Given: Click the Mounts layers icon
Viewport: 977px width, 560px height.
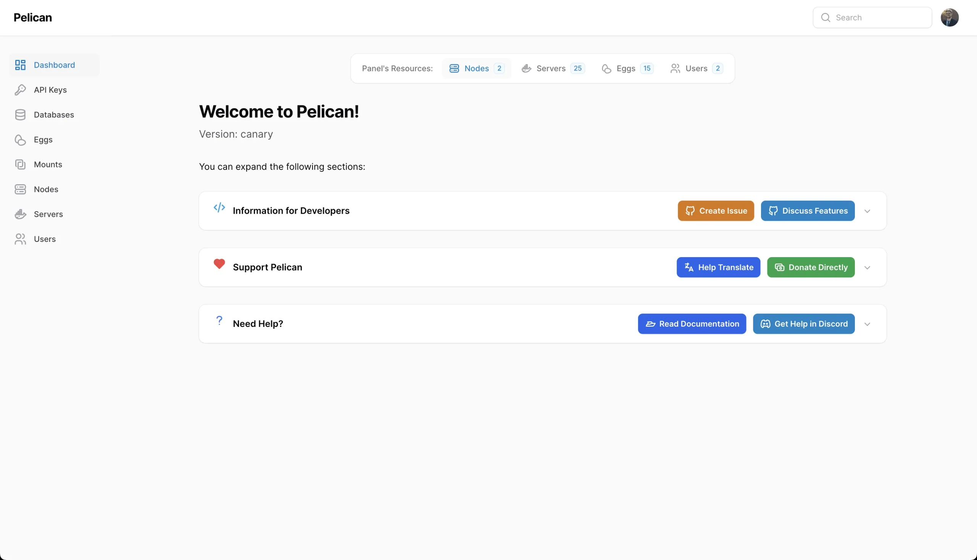Looking at the screenshot, I should pos(20,164).
